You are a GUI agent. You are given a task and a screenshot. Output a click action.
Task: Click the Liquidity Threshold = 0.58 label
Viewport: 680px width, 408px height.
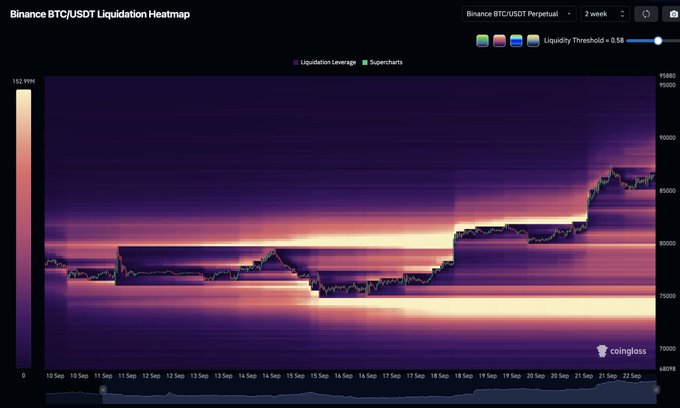pyautogui.click(x=584, y=40)
